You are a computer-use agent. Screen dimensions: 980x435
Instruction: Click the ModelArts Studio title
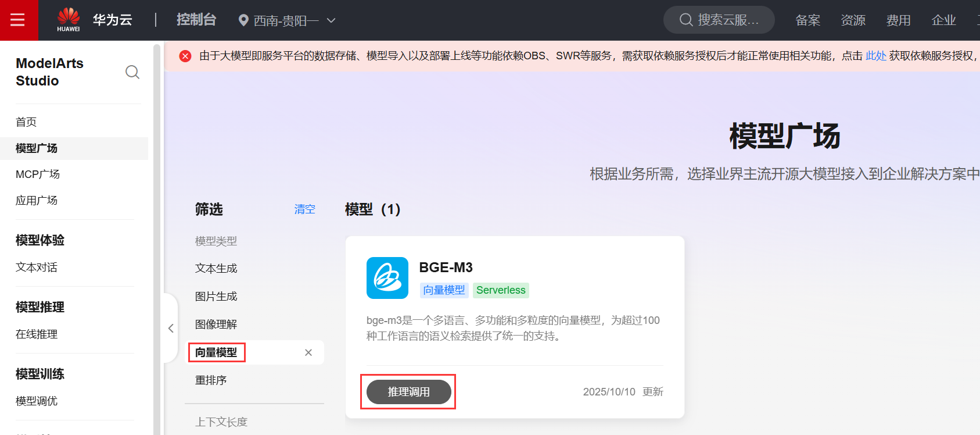50,72
